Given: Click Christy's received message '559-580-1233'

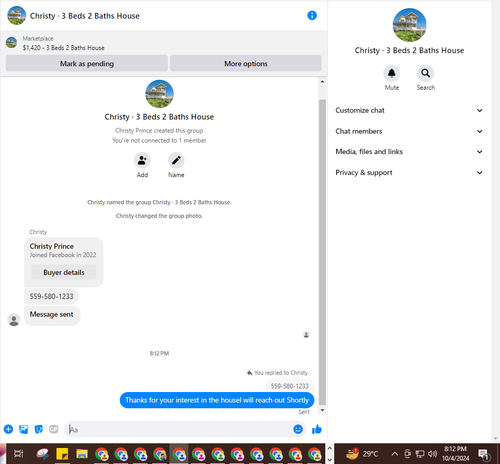Looking at the screenshot, I should click(51, 296).
